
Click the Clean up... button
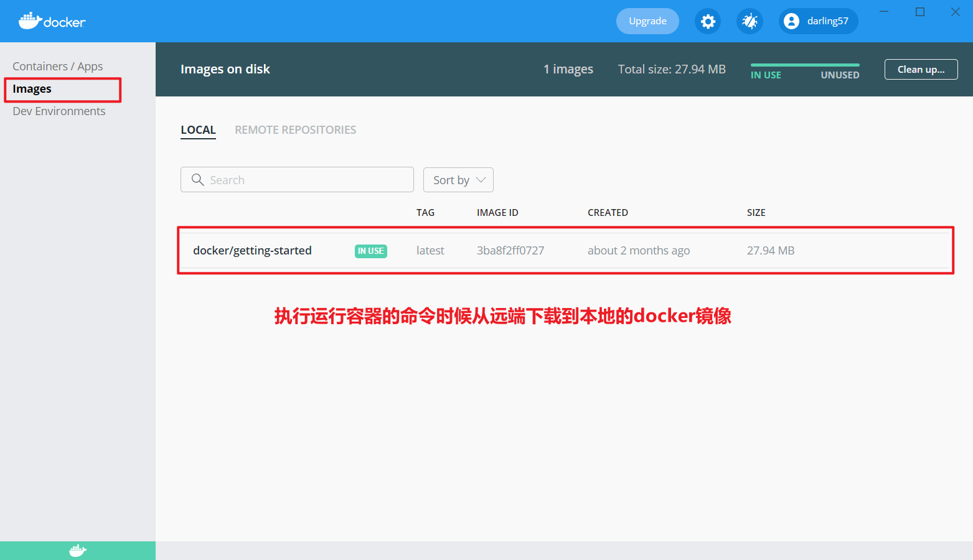(x=921, y=70)
